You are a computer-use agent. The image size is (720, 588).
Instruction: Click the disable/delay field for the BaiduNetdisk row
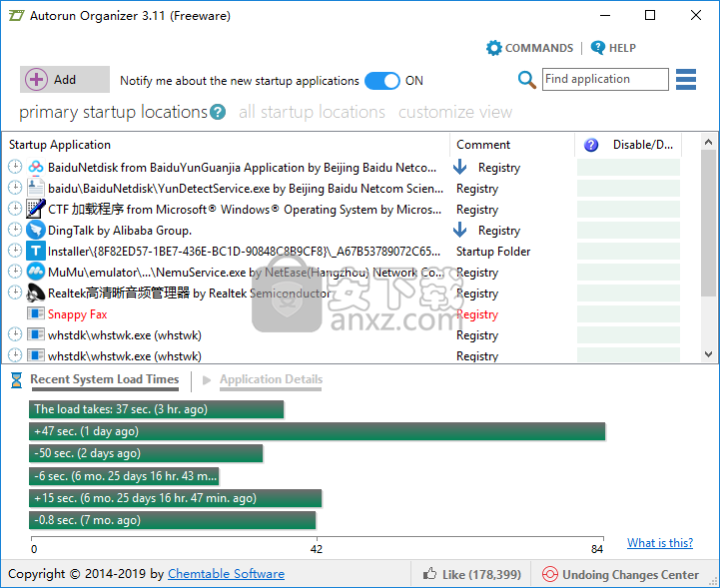tap(628, 168)
